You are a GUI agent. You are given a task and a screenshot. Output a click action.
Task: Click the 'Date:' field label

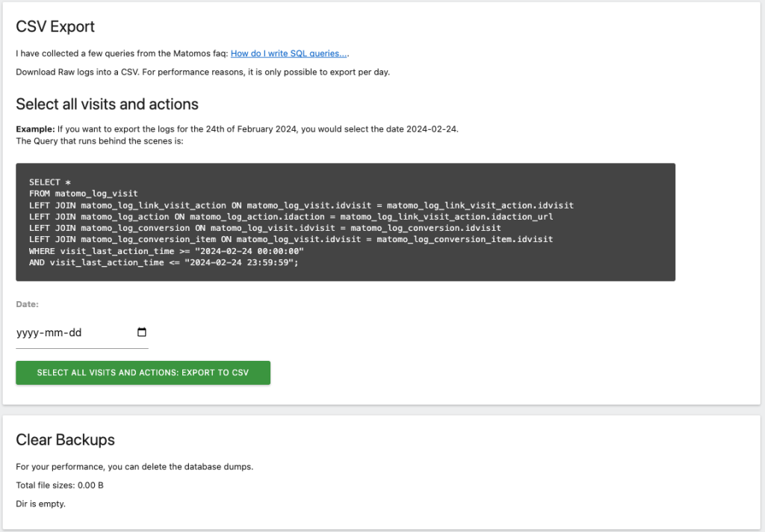coord(27,304)
